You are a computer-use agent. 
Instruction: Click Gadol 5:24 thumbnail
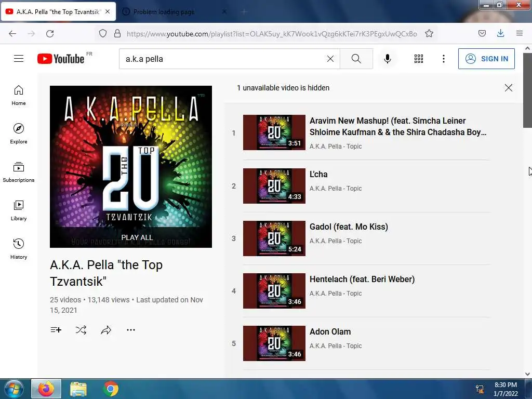coord(274,238)
